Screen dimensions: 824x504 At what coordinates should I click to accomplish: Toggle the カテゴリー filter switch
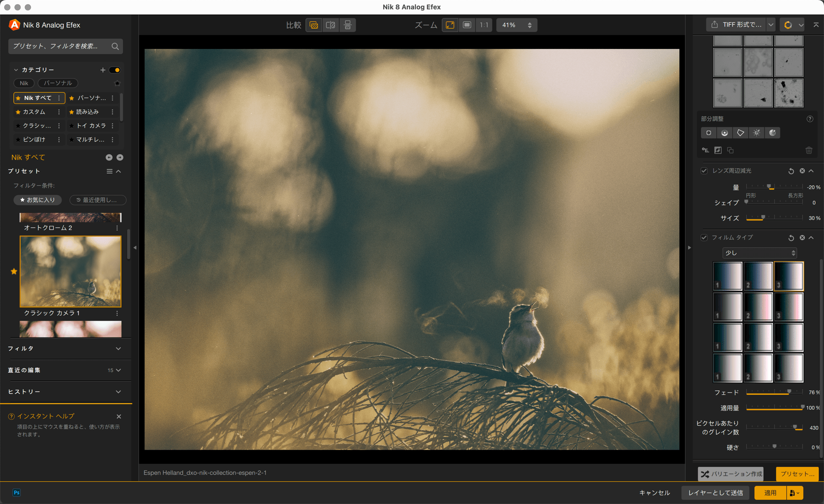tap(115, 70)
